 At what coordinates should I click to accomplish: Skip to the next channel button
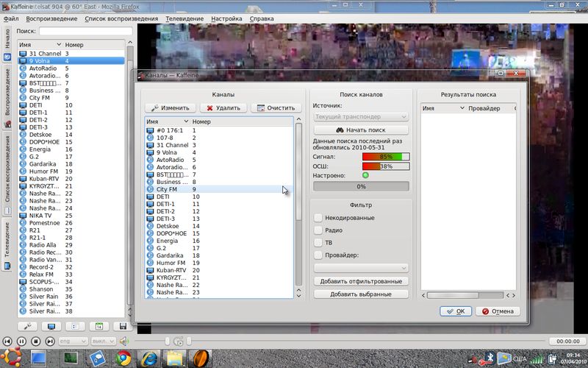pyautogui.click(x=51, y=342)
